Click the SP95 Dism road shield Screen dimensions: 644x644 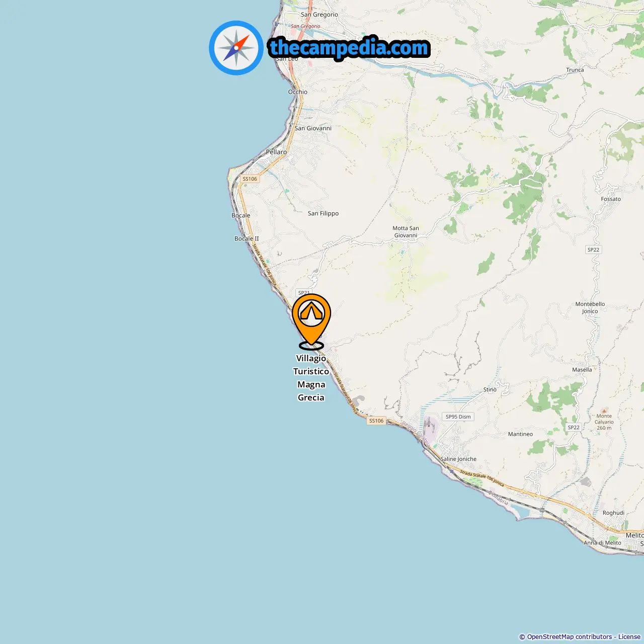(x=458, y=417)
